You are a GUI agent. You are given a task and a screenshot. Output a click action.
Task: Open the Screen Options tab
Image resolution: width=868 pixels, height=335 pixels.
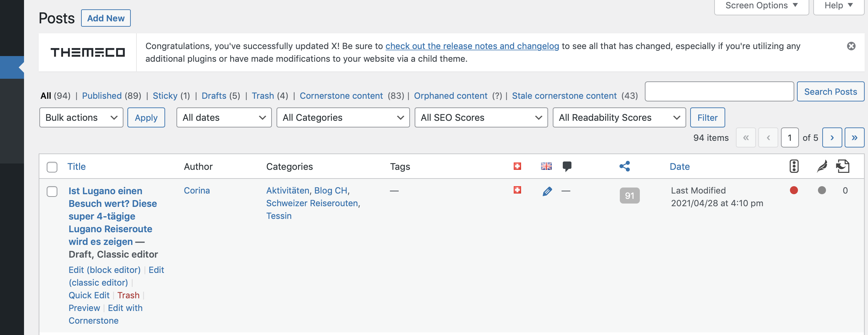[x=761, y=6]
